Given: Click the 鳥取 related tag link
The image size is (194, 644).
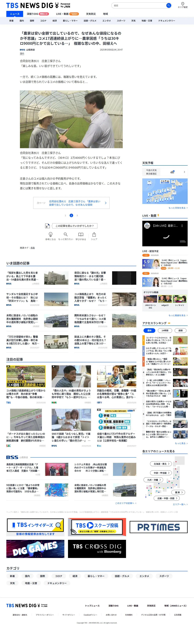Looking at the screenshot, I should coord(33,248).
